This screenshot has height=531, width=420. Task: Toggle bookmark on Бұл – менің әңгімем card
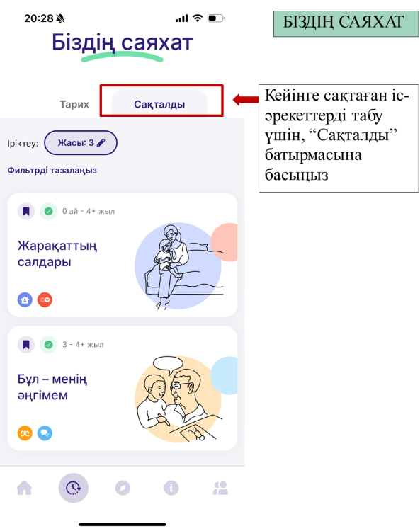tap(26, 345)
